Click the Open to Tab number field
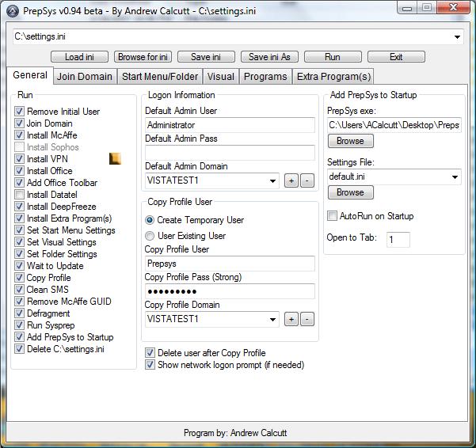Viewport: 476px width, 448px height. click(x=398, y=239)
